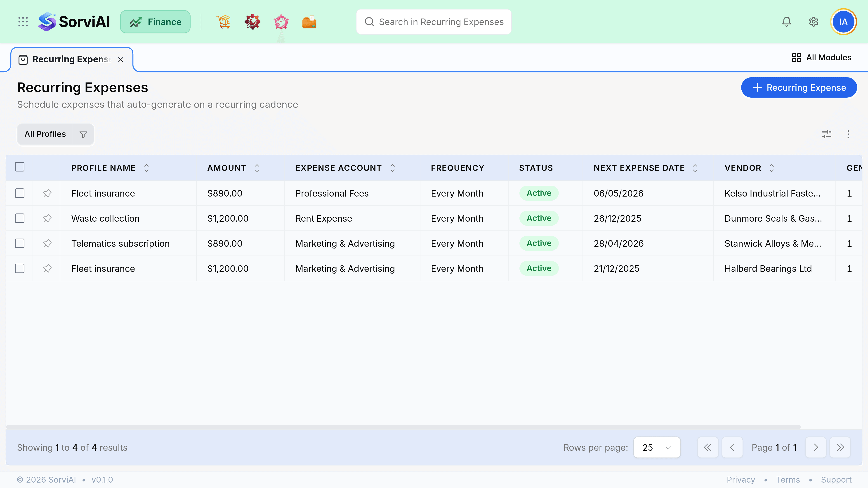Sort by Expense Account column
The image size is (868, 488).
click(x=393, y=168)
